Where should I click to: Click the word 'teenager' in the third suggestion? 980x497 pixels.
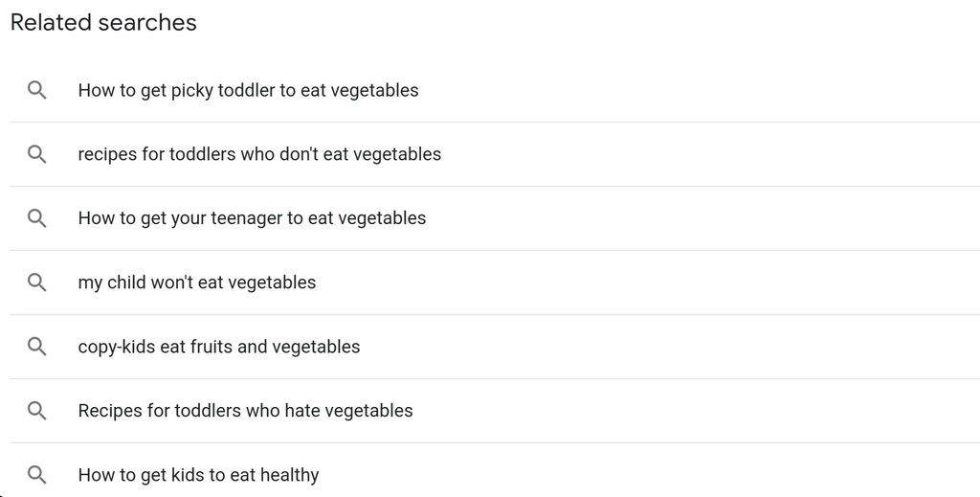tap(249, 218)
